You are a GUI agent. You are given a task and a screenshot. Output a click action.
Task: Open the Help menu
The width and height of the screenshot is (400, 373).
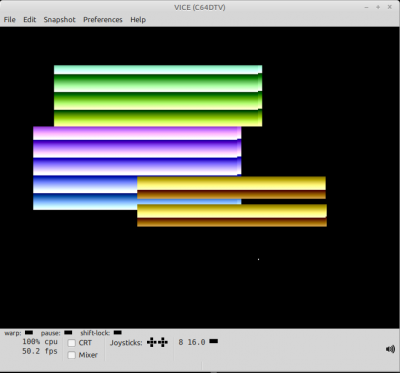click(138, 20)
